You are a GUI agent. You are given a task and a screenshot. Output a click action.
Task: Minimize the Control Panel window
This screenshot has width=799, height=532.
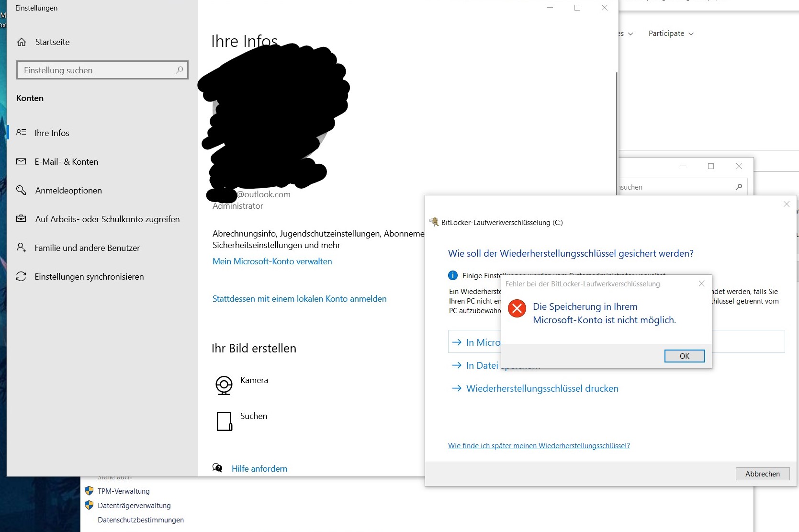click(683, 166)
